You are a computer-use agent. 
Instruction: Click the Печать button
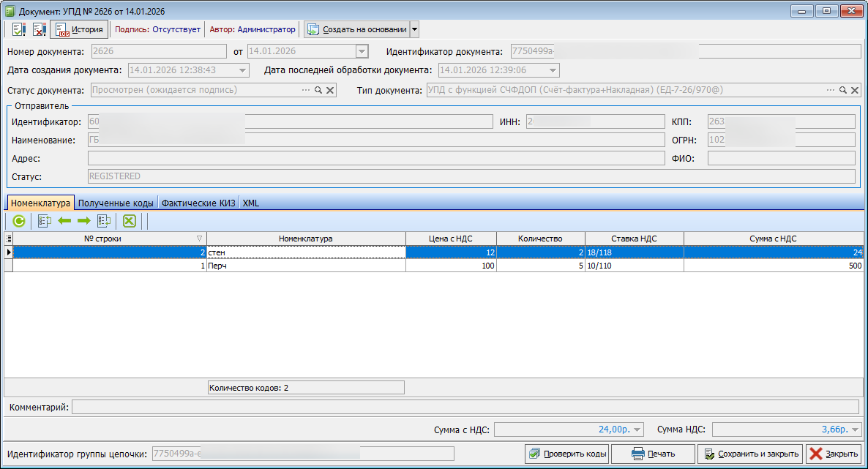click(653, 454)
